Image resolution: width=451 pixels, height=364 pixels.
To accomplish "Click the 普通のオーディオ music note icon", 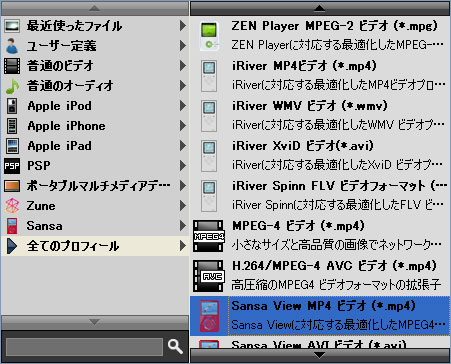I will point(12,86).
